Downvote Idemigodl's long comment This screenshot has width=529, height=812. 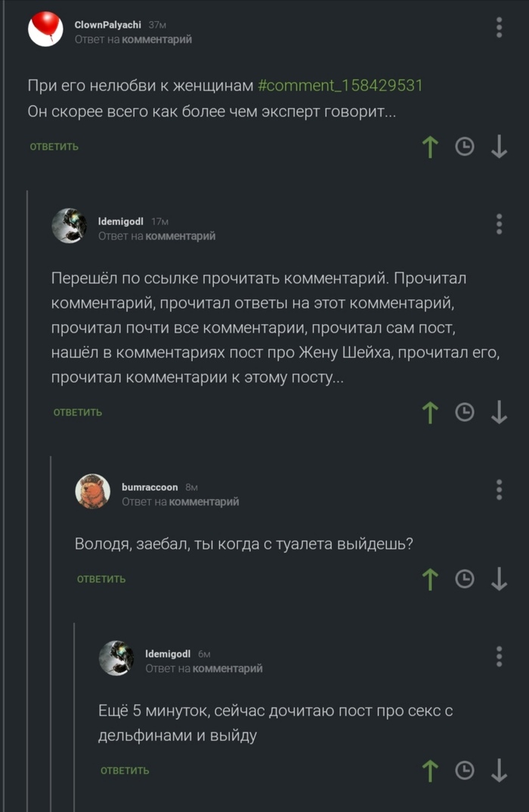498,413
